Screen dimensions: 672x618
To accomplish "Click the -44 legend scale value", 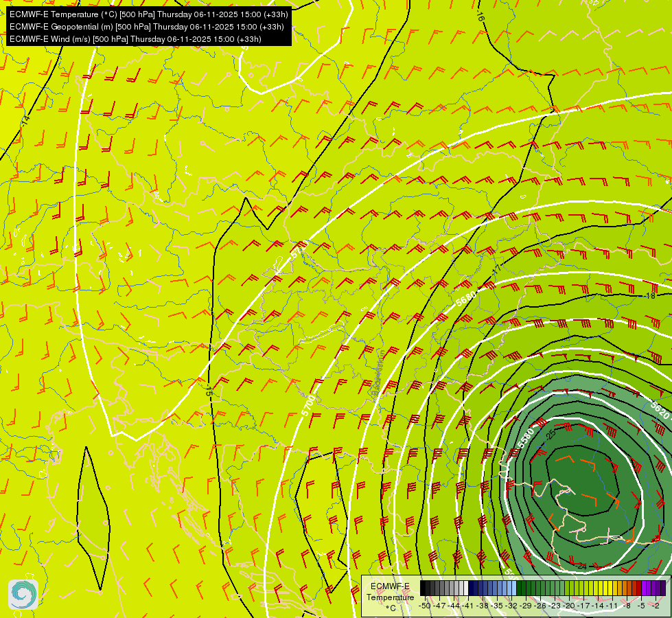I will pyautogui.click(x=454, y=606).
